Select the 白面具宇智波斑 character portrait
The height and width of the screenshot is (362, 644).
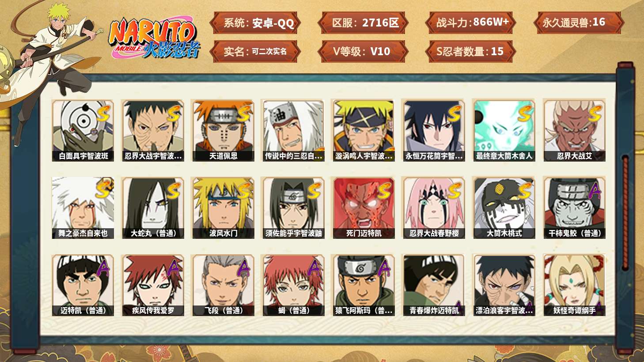83,130
